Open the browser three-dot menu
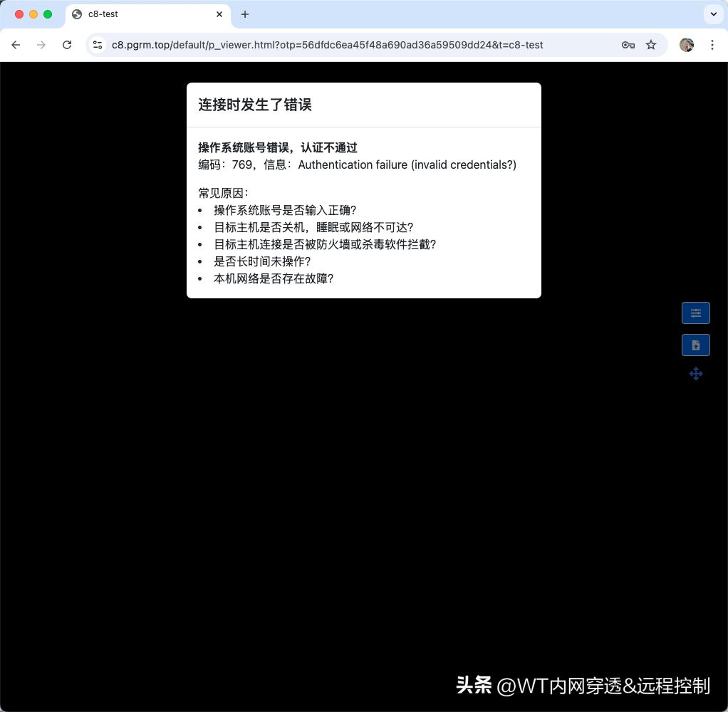Screen dimensions: 728x712 (712, 45)
